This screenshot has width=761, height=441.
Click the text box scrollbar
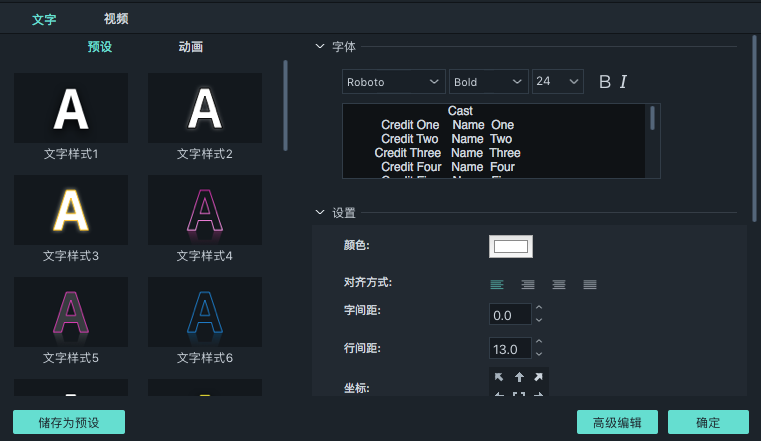pyautogui.click(x=652, y=118)
